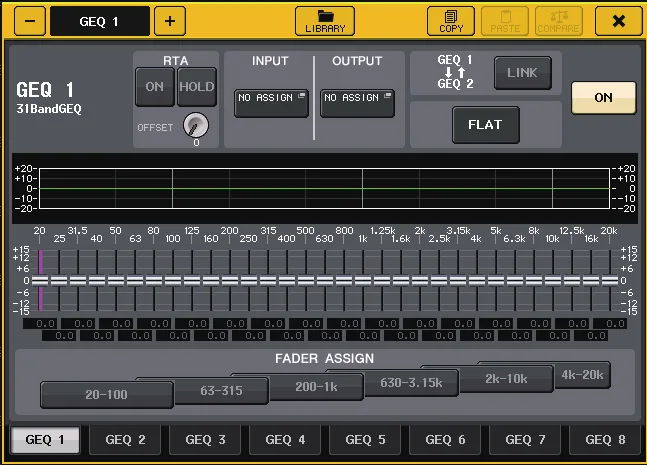Image resolution: width=647 pixels, height=465 pixels.
Task: Assign faders to the 630-3.15k band range
Action: 411,383
